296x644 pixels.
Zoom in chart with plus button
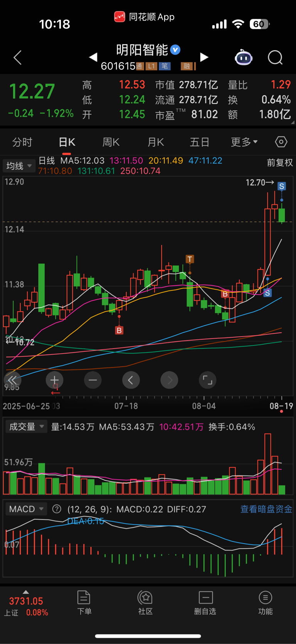coord(54,380)
